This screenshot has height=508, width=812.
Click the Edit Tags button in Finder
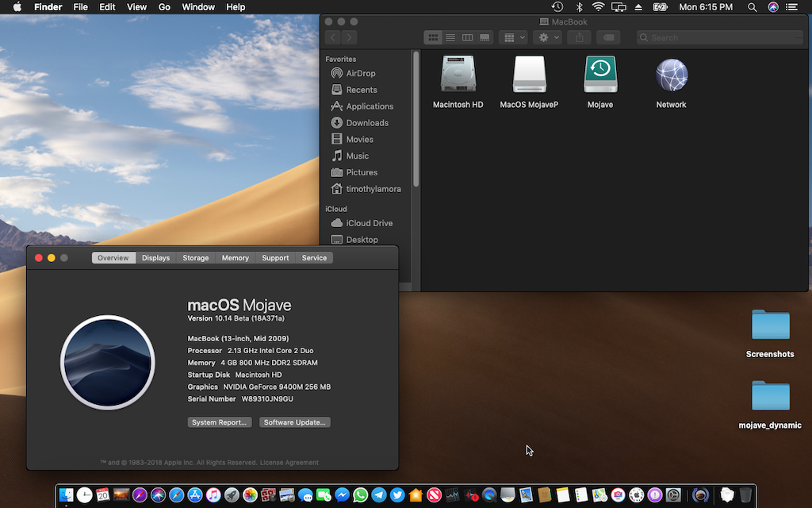608,37
